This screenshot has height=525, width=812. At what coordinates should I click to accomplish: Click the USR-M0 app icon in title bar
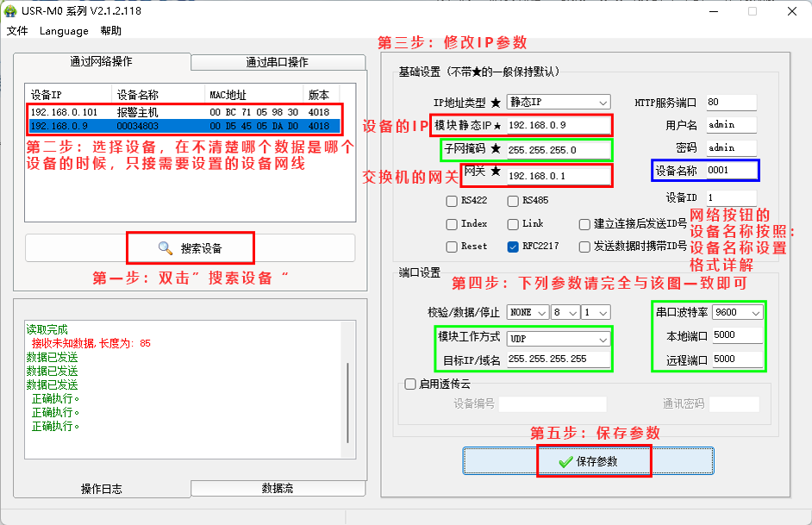(x=11, y=11)
